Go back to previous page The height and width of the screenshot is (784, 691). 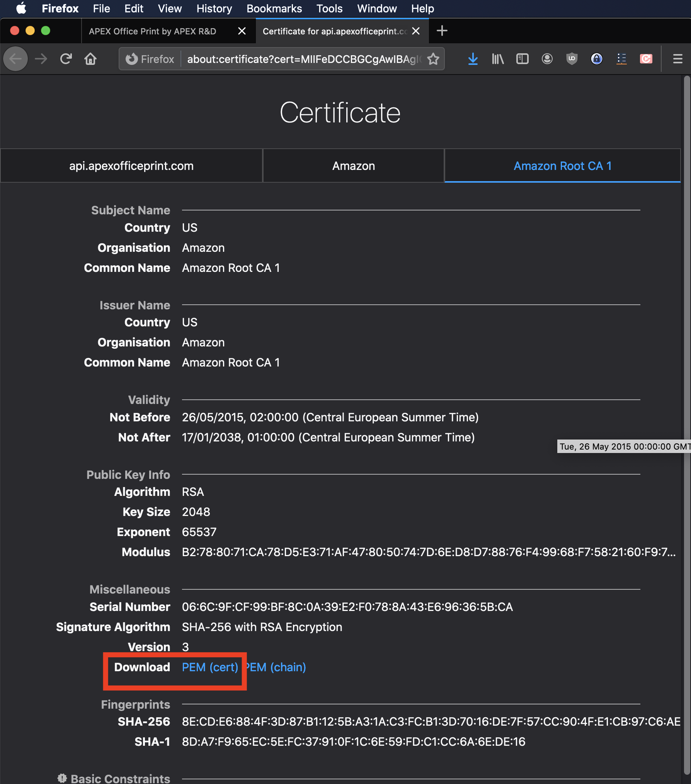(15, 59)
